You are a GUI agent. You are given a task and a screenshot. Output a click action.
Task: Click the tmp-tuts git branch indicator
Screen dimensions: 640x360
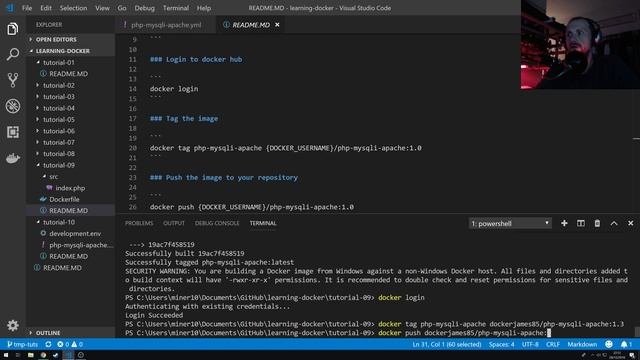pos(22,344)
